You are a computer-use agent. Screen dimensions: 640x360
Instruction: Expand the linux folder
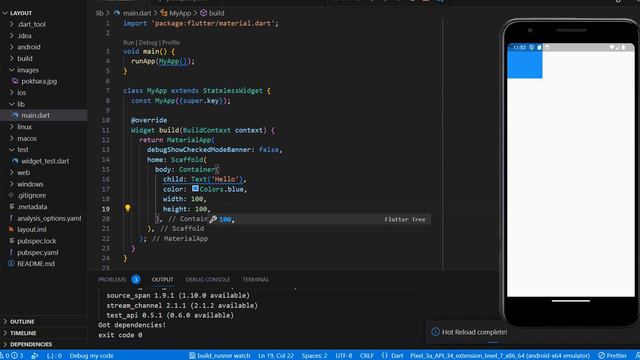(24, 127)
